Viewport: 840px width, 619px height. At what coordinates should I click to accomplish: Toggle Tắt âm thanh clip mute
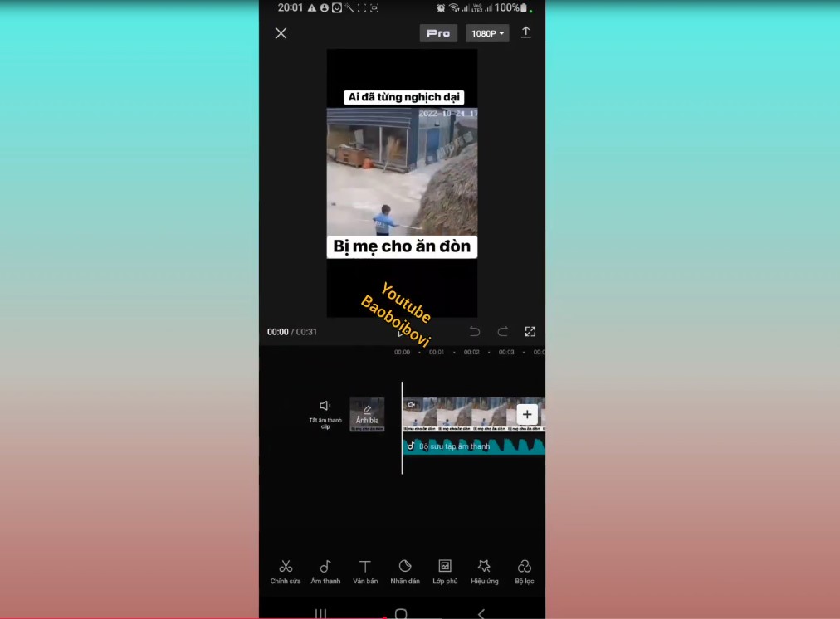click(x=325, y=414)
